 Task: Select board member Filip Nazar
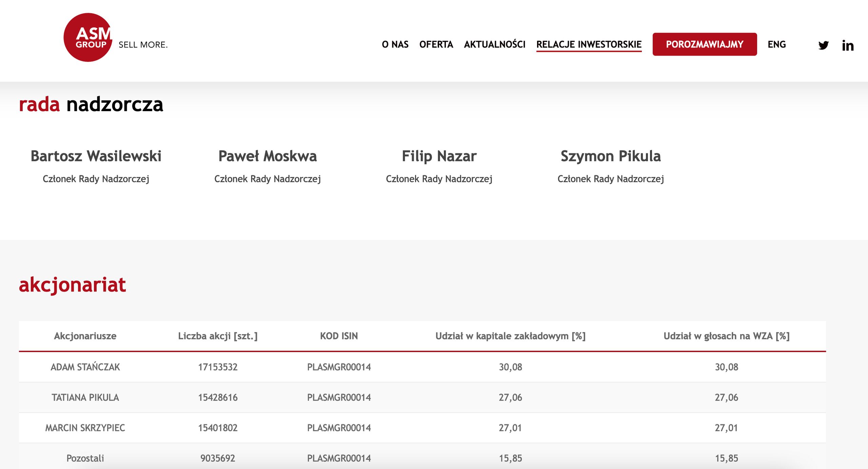pos(439,156)
